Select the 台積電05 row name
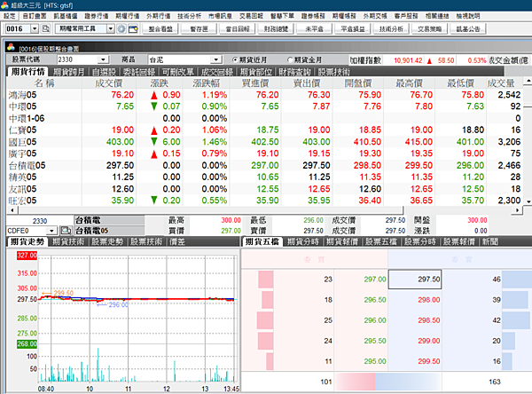532x394 pixels. click(x=27, y=165)
